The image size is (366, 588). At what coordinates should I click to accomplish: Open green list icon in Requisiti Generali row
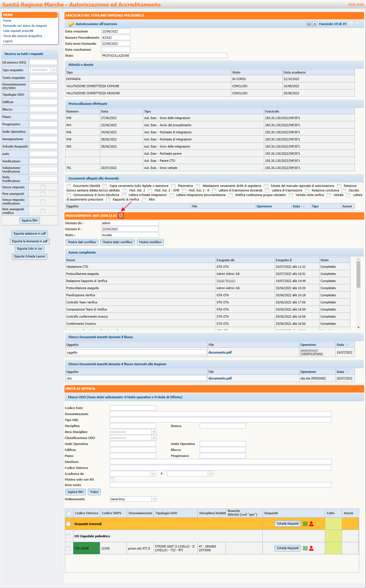pos(305,524)
